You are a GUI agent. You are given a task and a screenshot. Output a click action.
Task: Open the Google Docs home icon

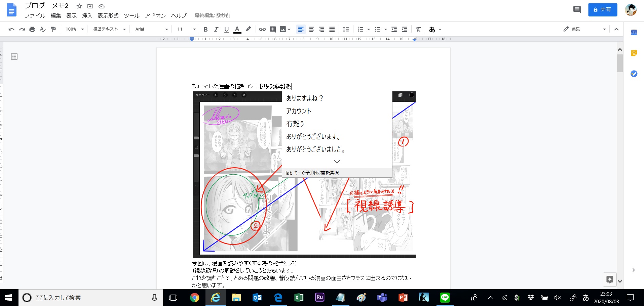pyautogui.click(x=11, y=10)
